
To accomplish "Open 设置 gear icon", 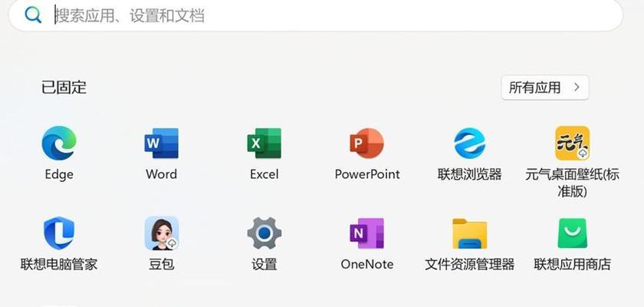I will 264,233.
